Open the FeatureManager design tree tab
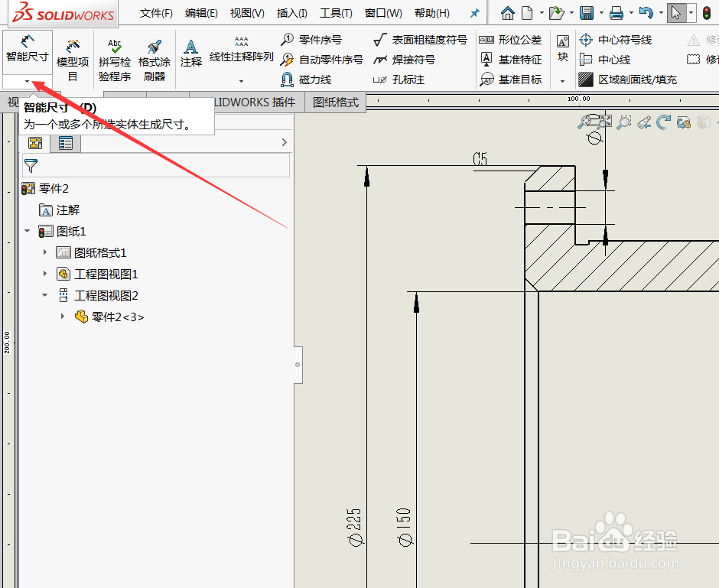 pyautogui.click(x=35, y=143)
